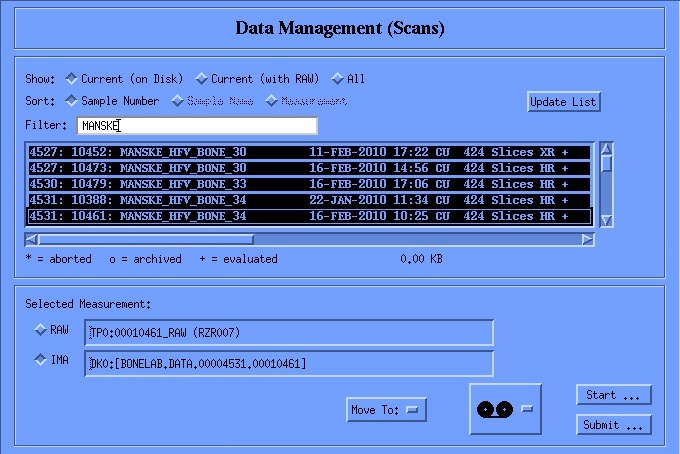
Task: Click the RAW path field TP0:00010461_RAW
Action: [x=289, y=333]
